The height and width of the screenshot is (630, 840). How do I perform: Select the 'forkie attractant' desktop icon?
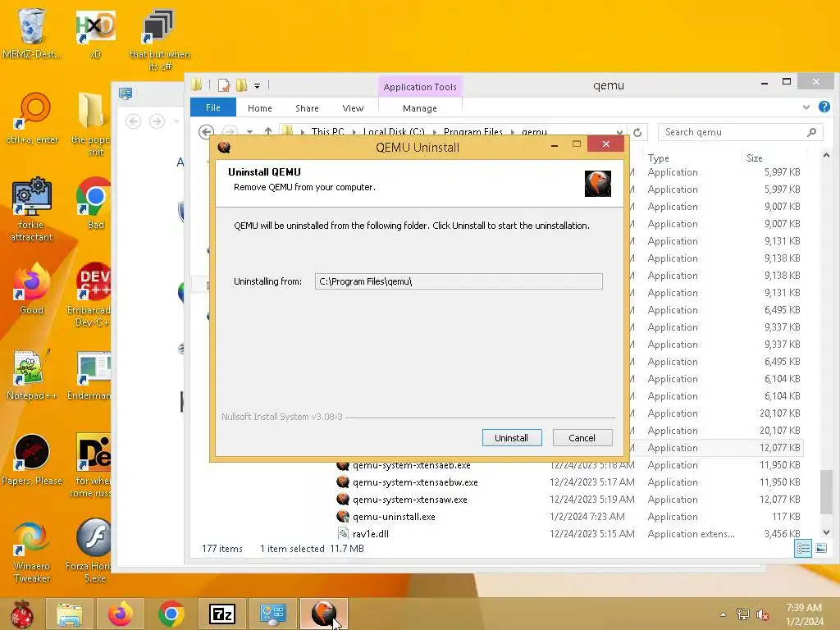point(32,210)
